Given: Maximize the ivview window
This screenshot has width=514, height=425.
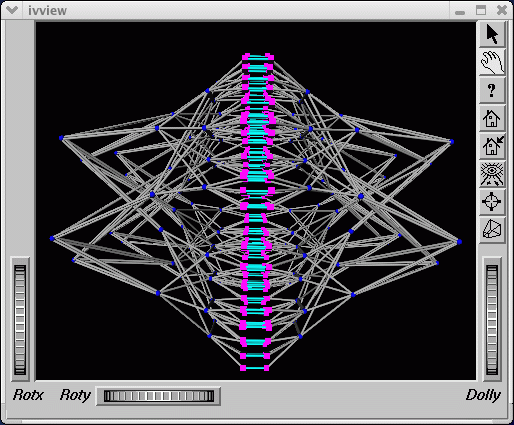Looking at the screenshot, I should 481,10.
